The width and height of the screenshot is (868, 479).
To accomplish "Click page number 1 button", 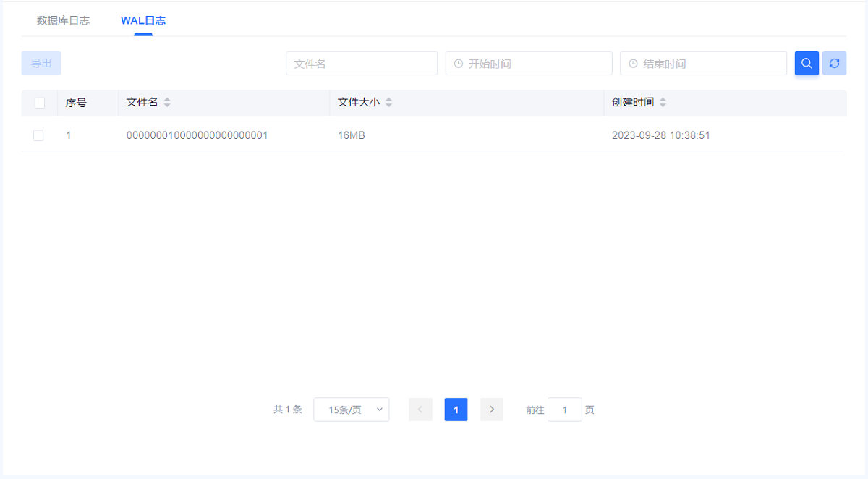I will tap(456, 410).
